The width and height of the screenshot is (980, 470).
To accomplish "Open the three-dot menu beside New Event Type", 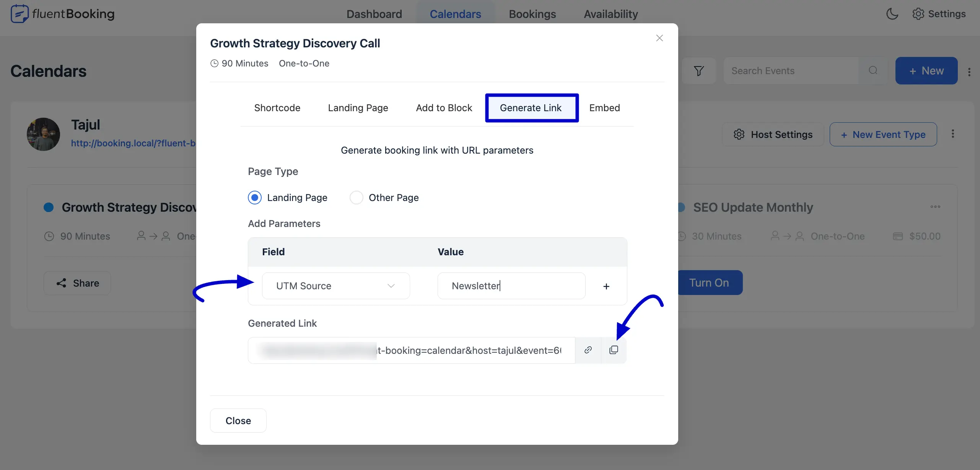I will 953,134.
